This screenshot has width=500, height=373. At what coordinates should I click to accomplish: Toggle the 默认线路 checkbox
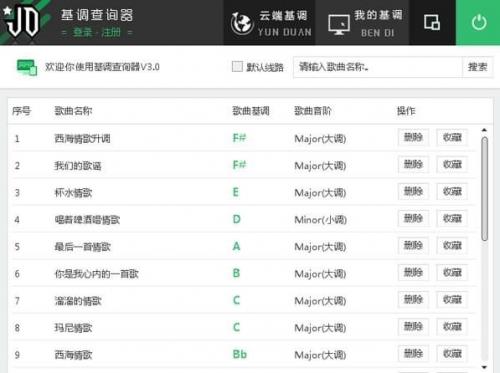coord(237,67)
